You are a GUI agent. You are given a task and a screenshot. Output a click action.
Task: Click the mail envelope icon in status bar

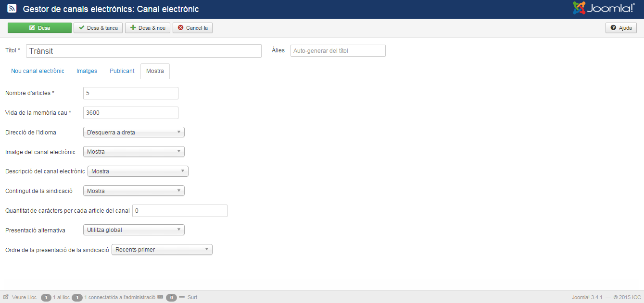(160, 297)
